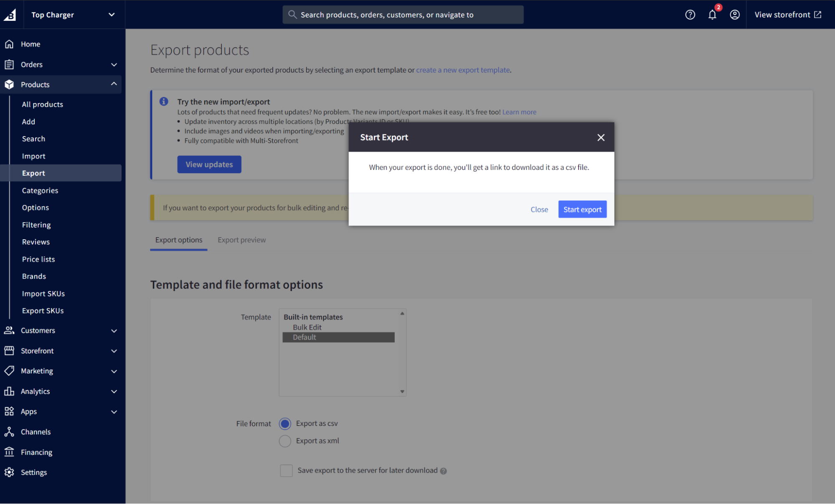Collapse the Products menu

[x=114, y=84]
